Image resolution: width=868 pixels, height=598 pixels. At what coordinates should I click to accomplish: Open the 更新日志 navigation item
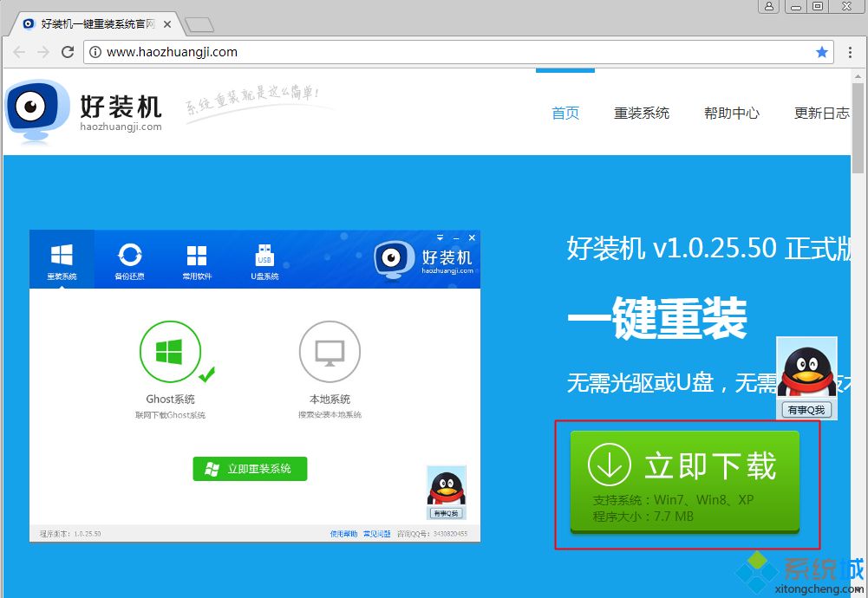pos(821,114)
